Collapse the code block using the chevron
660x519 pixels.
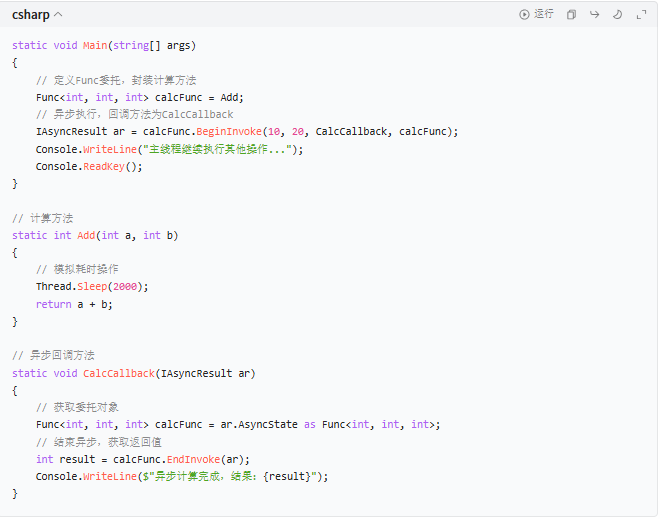coord(58,15)
